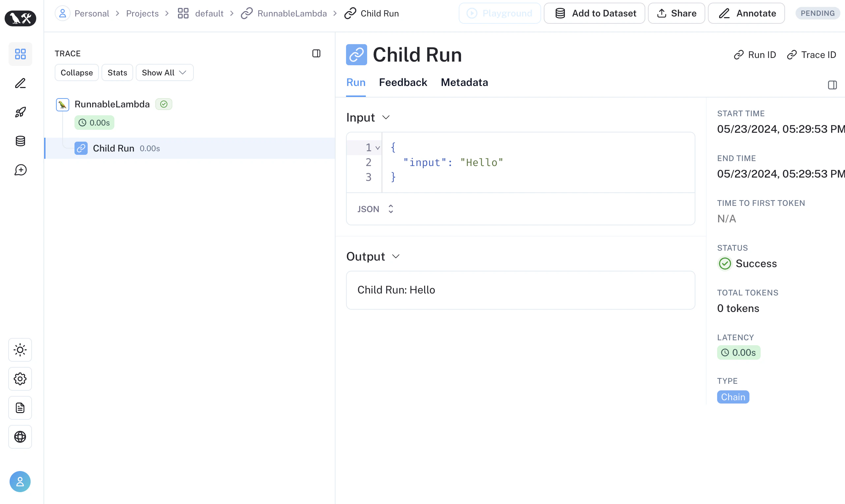
Task: Open the annotation pencil icon in sidebar
Action: pos(20,83)
